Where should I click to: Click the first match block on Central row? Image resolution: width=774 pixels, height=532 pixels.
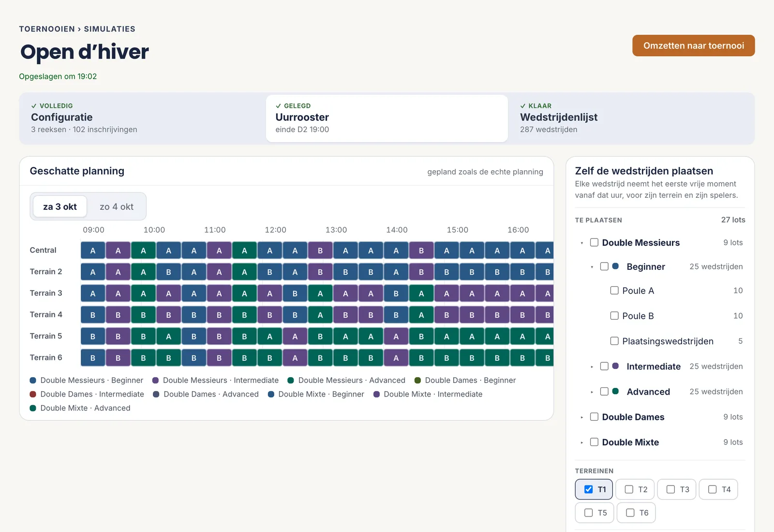tap(93, 251)
